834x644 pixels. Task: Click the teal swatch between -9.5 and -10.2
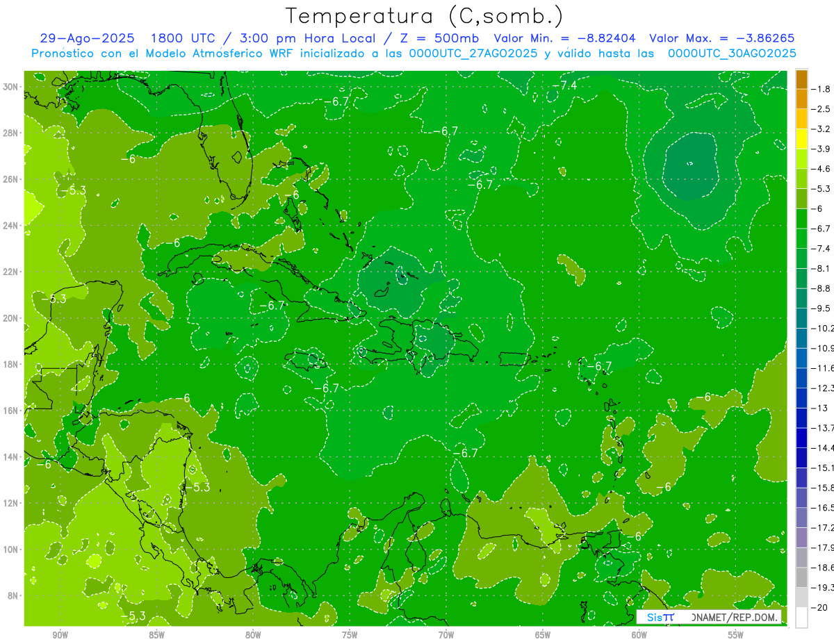click(x=801, y=318)
